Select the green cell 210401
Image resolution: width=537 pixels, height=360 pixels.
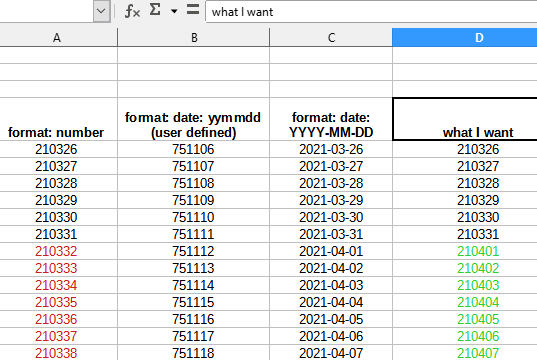(465, 251)
